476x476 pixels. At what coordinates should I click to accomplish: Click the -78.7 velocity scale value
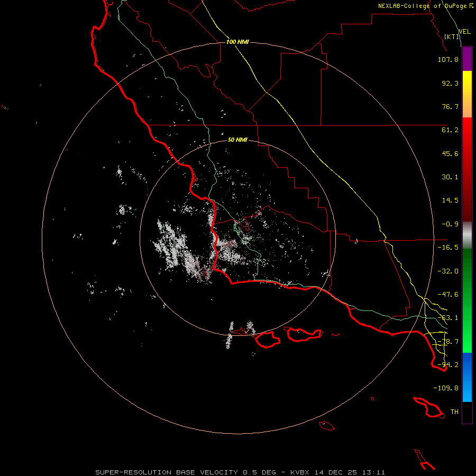tap(448, 342)
